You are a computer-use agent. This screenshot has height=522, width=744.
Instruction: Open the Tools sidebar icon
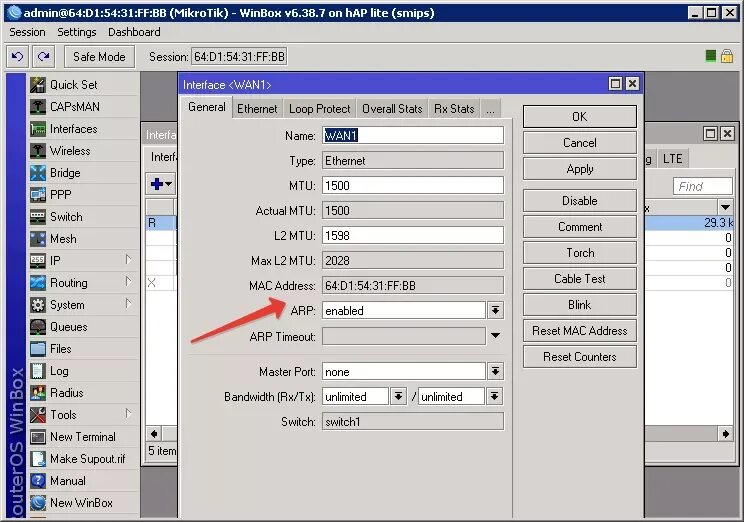[x=38, y=415]
